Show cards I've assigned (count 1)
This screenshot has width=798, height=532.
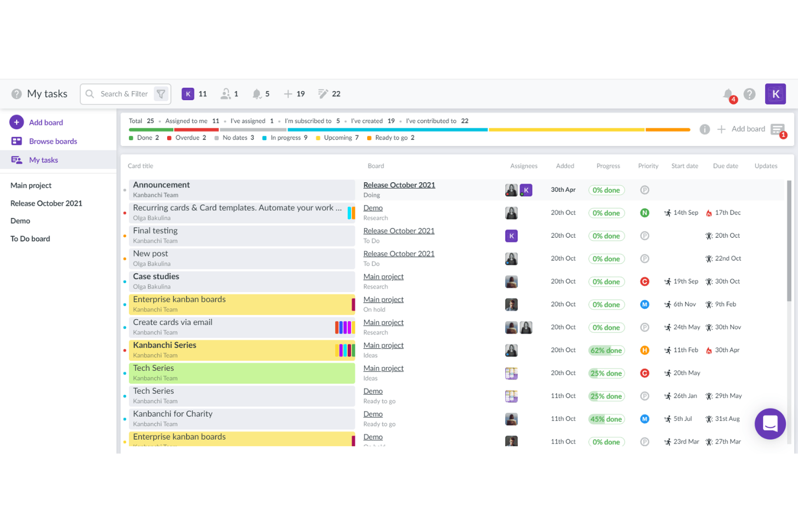pos(230,94)
